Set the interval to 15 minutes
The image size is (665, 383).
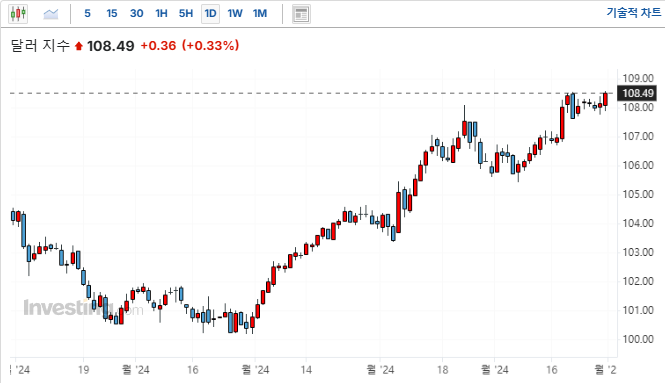click(x=112, y=14)
